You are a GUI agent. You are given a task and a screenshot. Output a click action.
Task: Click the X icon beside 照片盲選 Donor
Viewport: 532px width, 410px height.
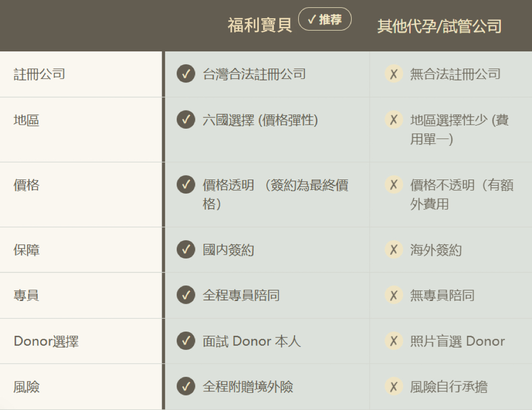[394, 341]
